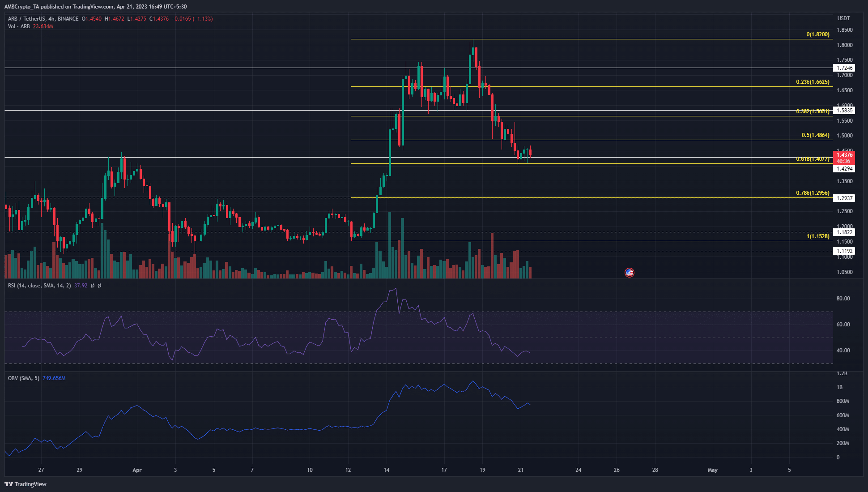The width and height of the screenshot is (868, 492).
Task: Click the ARB / TetherUS symbol title
Action: pyautogui.click(x=43, y=19)
